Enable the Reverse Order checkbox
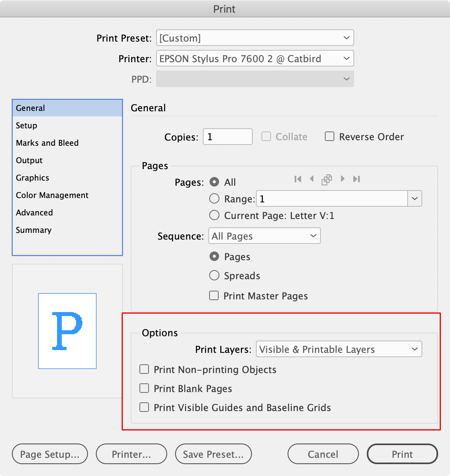 click(330, 136)
